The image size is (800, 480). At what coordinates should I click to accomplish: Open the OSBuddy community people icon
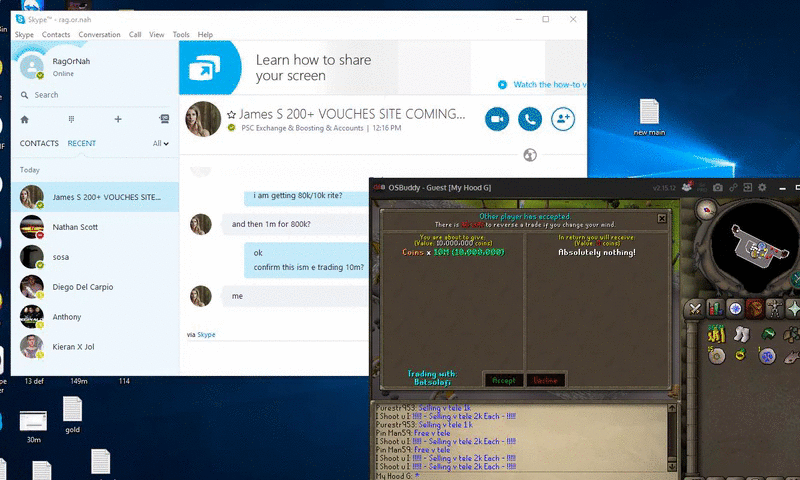point(687,187)
